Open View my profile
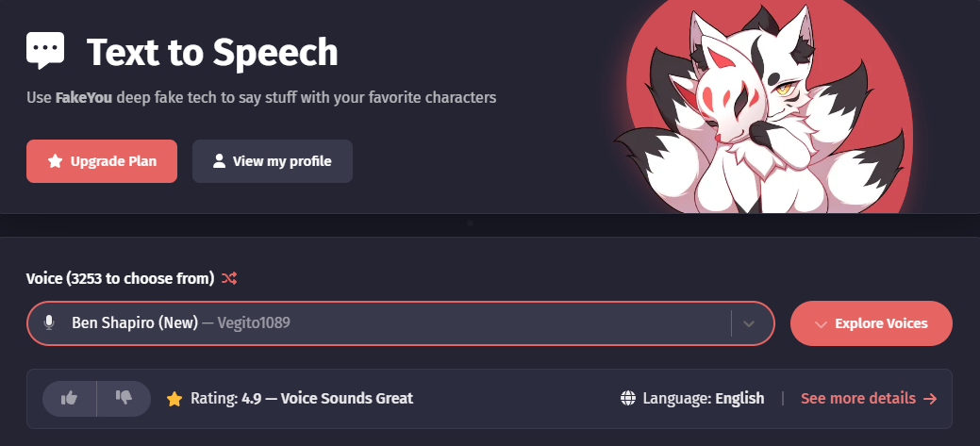The width and height of the screenshot is (980, 446). click(x=273, y=161)
